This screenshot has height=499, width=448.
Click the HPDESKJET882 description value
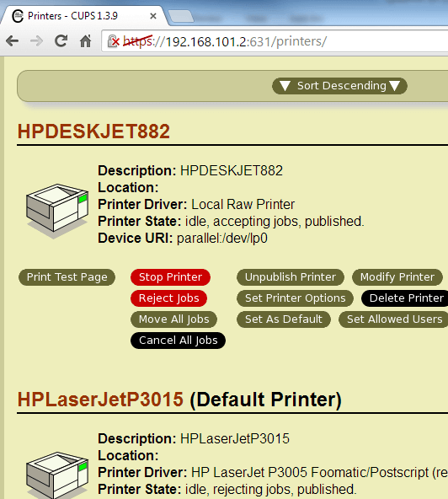pos(232,171)
